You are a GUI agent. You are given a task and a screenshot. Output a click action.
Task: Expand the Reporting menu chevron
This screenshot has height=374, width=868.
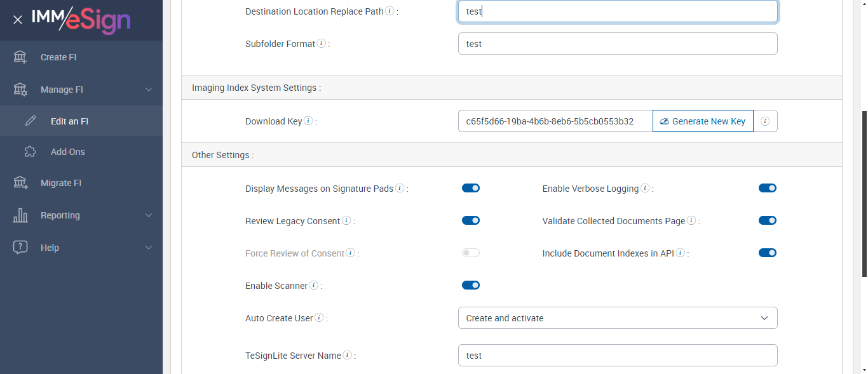(149, 215)
